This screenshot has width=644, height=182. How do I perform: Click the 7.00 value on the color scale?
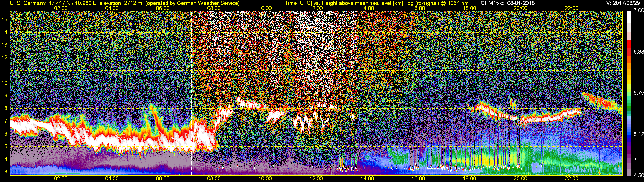(638, 10)
